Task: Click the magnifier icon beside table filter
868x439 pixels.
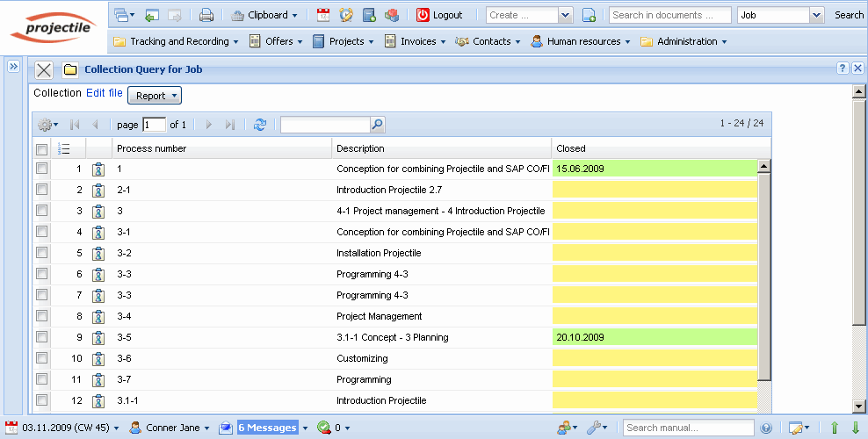Action: pos(377,126)
